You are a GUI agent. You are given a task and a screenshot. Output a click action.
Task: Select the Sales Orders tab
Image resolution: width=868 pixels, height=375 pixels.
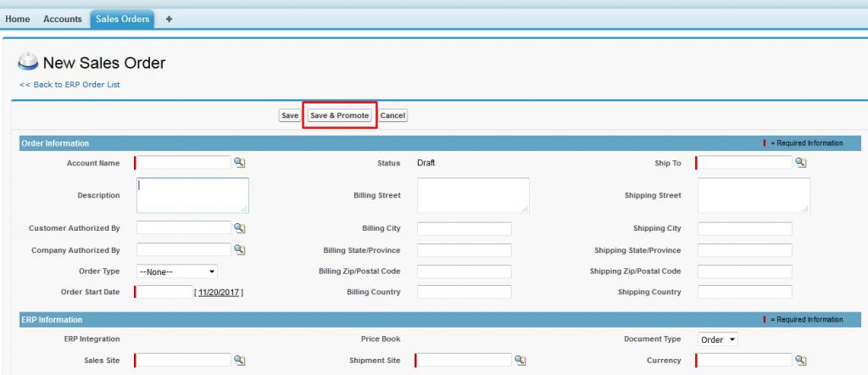122,20
